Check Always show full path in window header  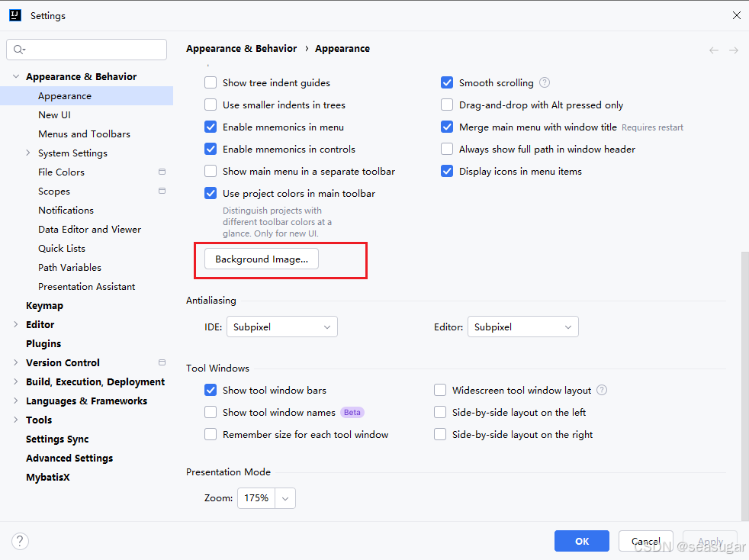[447, 149]
